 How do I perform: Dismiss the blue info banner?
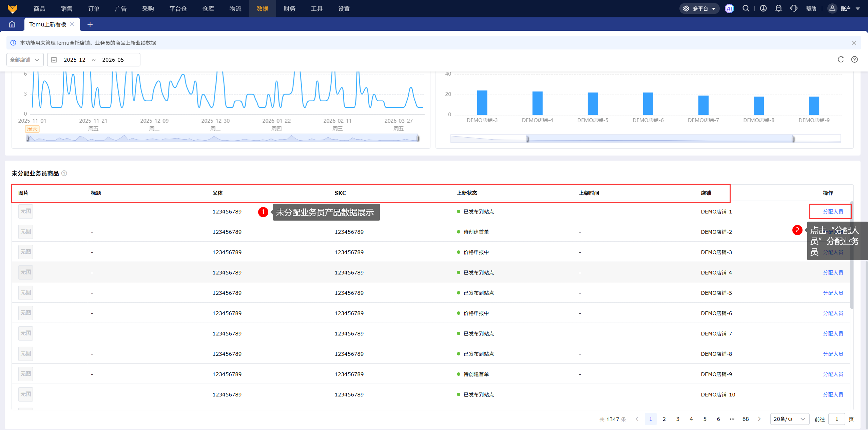[854, 43]
